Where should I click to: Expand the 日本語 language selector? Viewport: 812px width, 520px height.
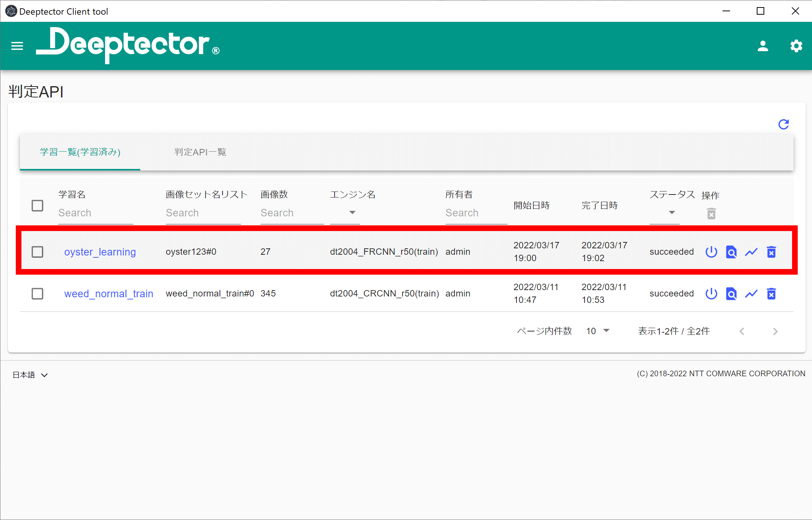[x=30, y=374]
